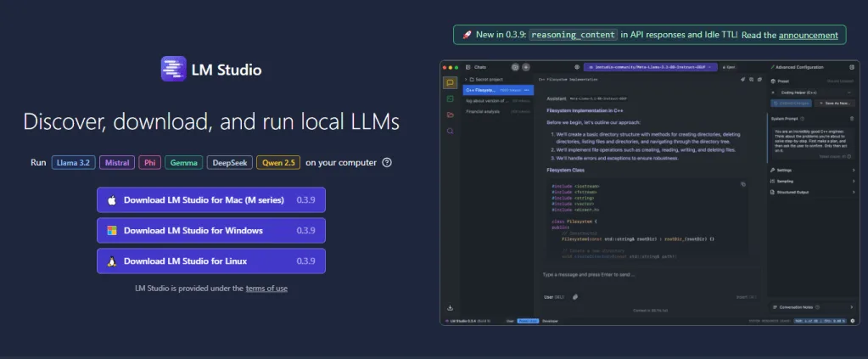Click the rocket emoji in announcement banner
This screenshot has width=868, height=359.
click(467, 34)
